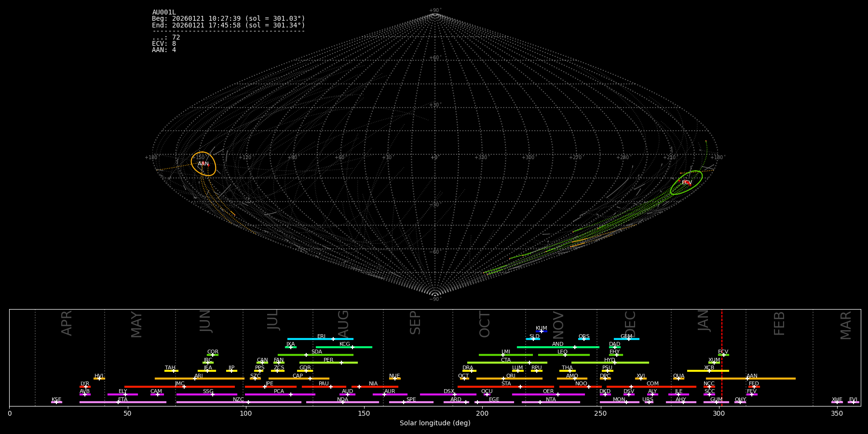Image resolution: width=868 pixels, height=434 pixels.
Task: Click the MON shower label
Action: (619, 400)
